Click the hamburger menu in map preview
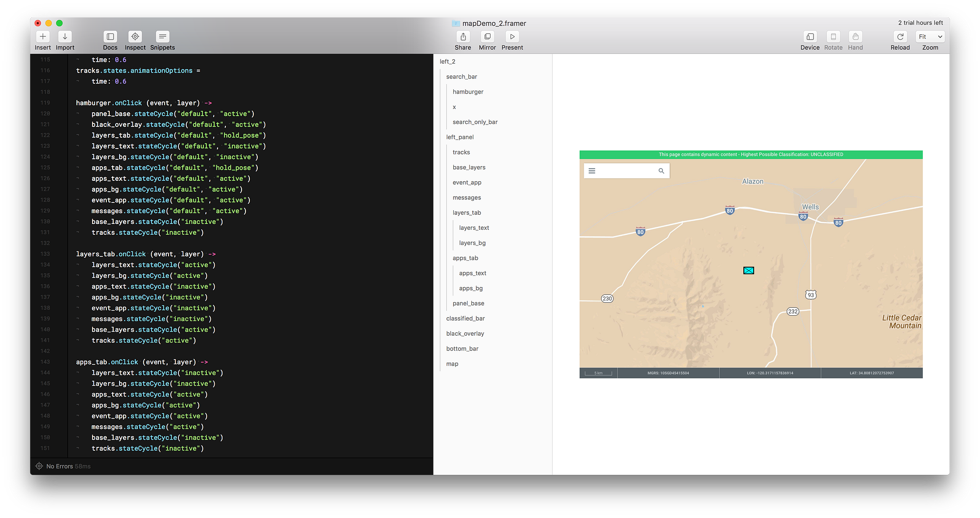 tap(592, 171)
